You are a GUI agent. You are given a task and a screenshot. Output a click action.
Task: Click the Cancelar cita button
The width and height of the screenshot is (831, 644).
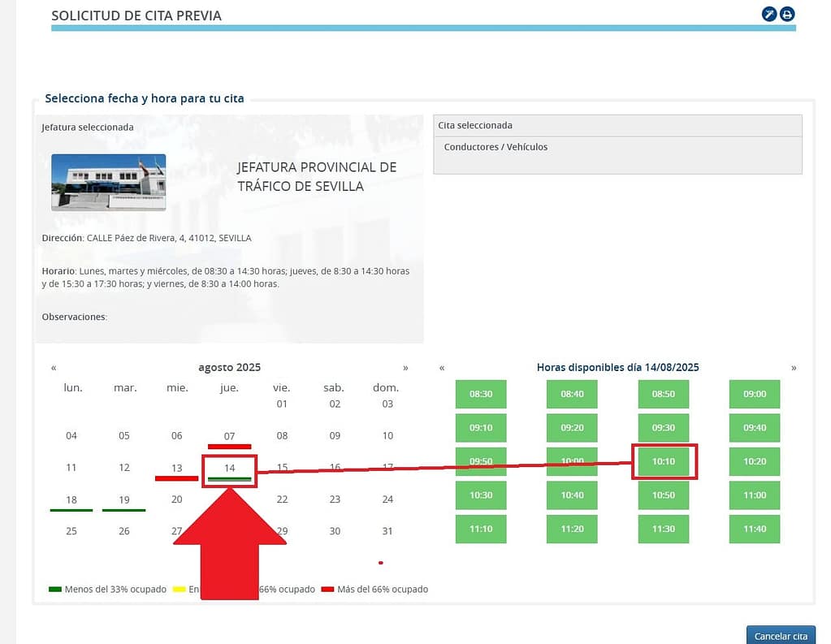(781, 636)
